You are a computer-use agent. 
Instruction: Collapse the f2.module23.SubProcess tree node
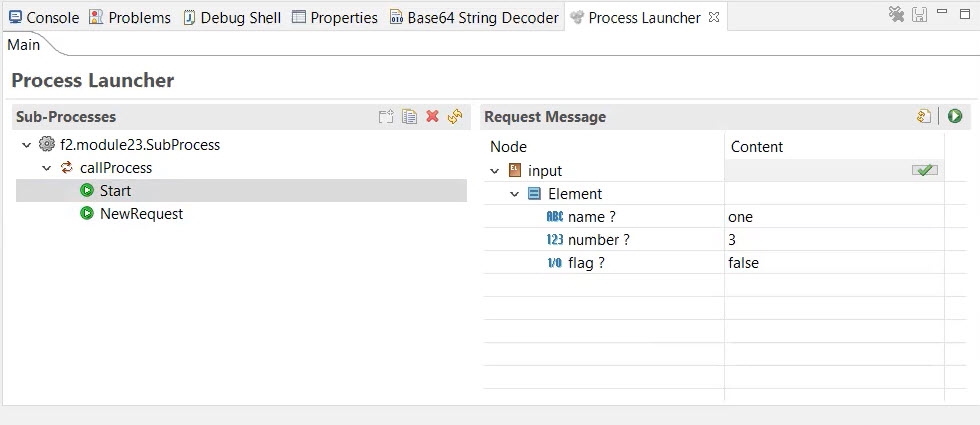pyautogui.click(x=27, y=145)
